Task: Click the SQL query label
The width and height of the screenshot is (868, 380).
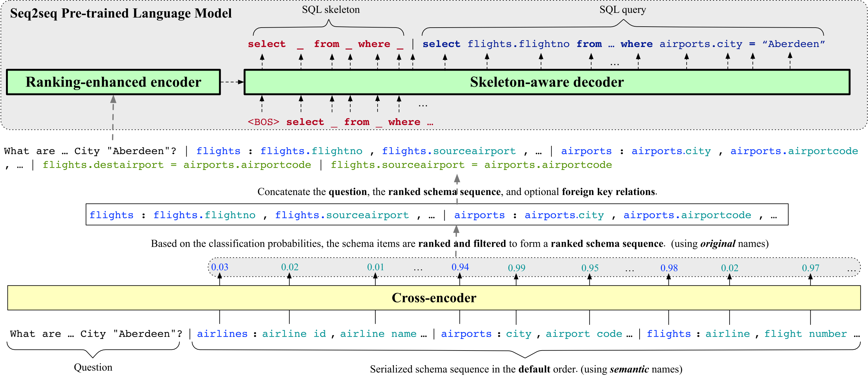Action: tap(622, 10)
